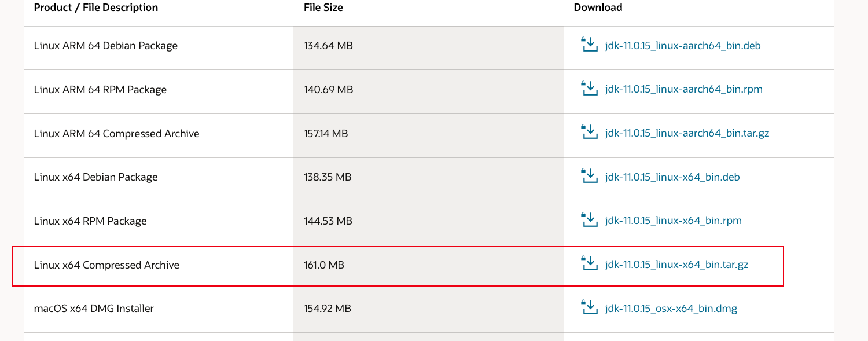The width and height of the screenshot is (868, 341).
Task: Open jdk-11.0.15_linux-aarch64_bin.deb link
Action: click(x=683, y=45)
